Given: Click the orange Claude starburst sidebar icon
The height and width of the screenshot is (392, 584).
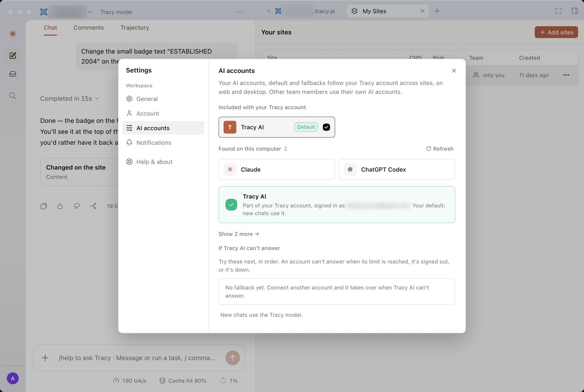Looking at the screenshot, I should tap(13, 34).
